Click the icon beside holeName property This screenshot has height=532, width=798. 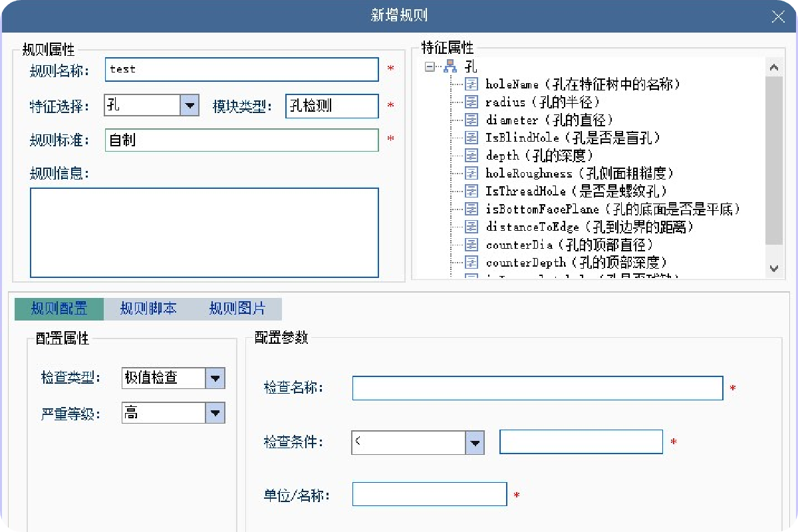pos(471,84)
